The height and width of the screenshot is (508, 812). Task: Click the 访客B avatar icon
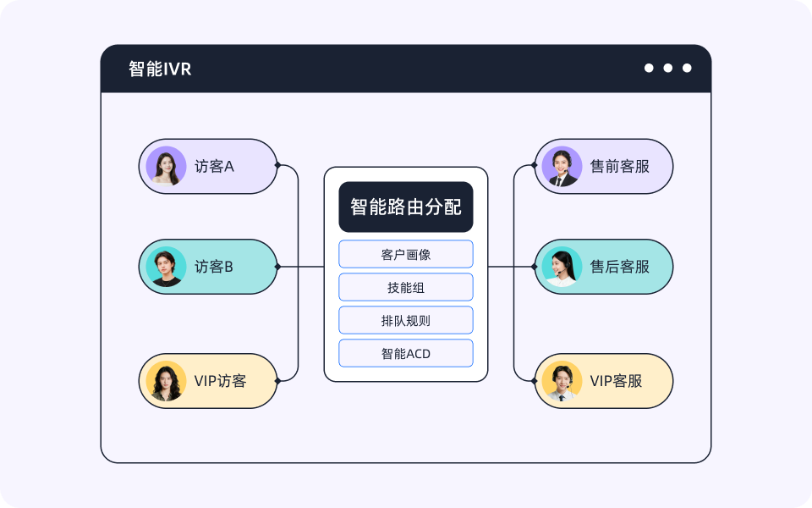tap(167, 267)
